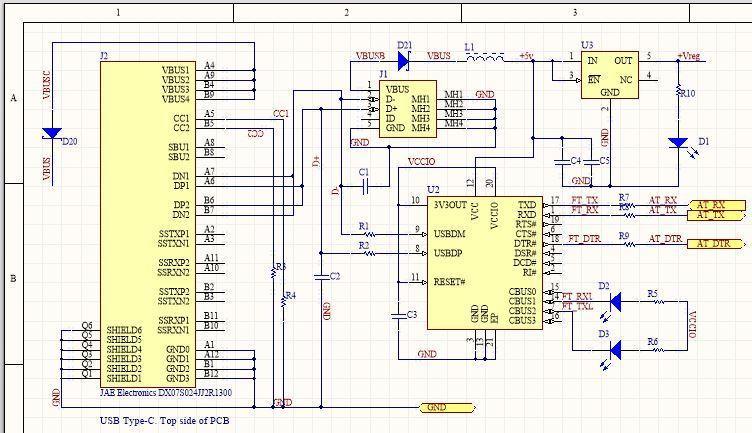The image size is (752, 433).
Task: Select capacitor C3 symbol
Action: point(398,315)
